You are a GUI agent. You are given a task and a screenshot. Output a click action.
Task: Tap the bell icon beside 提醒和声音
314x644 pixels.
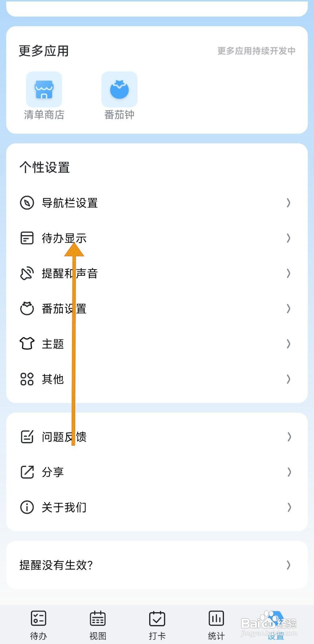27,274
